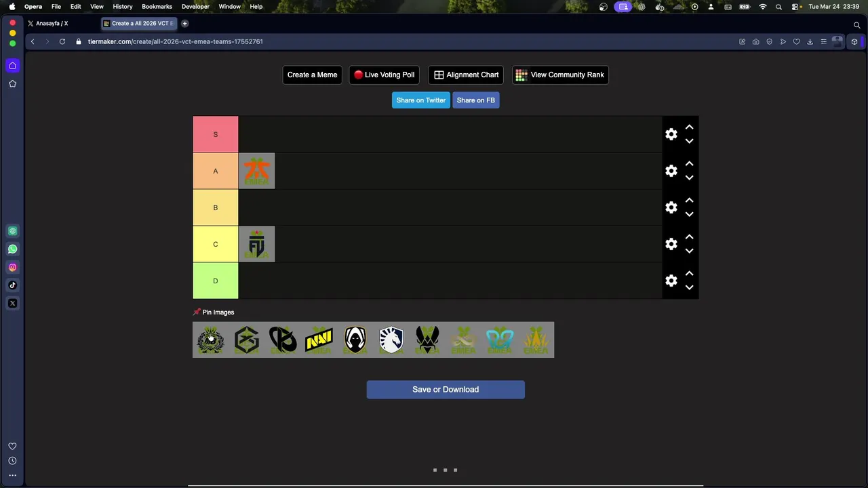Go back to previous page
Screen dimensions: 868x488
33,41
